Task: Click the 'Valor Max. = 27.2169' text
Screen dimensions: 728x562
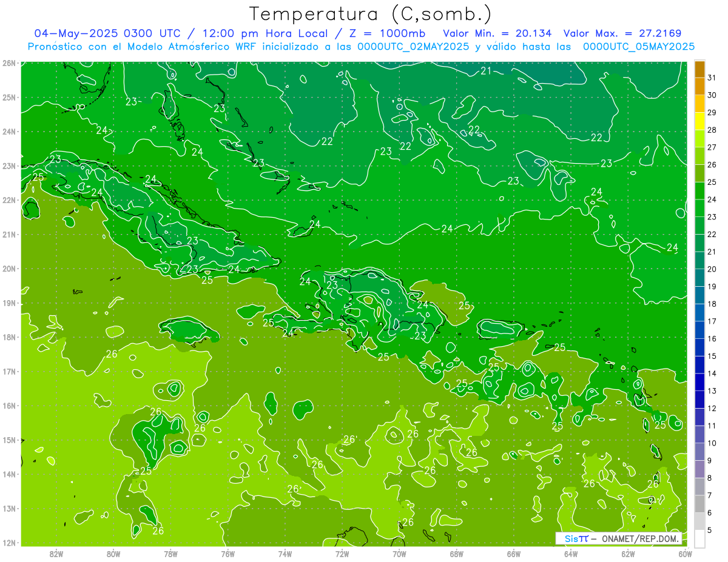Action: coord(622,33)
